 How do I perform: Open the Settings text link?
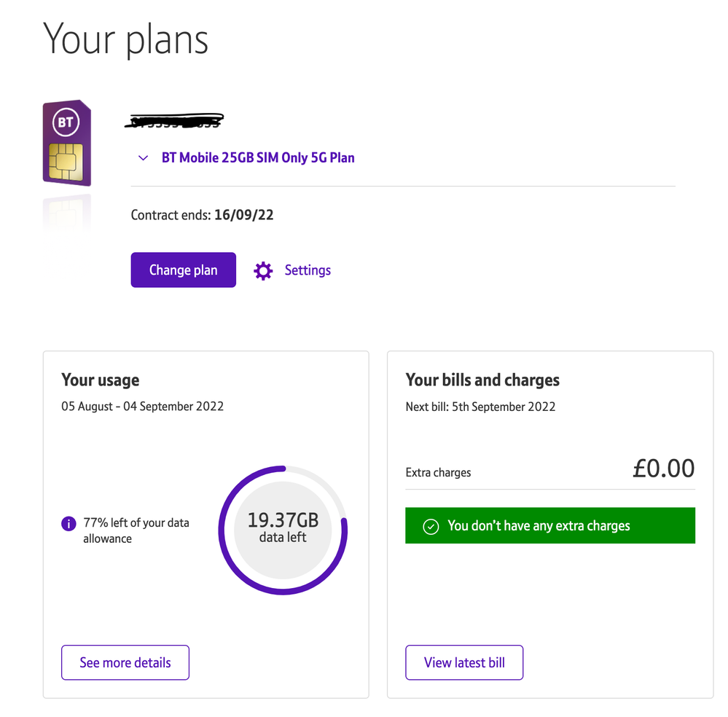[308, 270]
